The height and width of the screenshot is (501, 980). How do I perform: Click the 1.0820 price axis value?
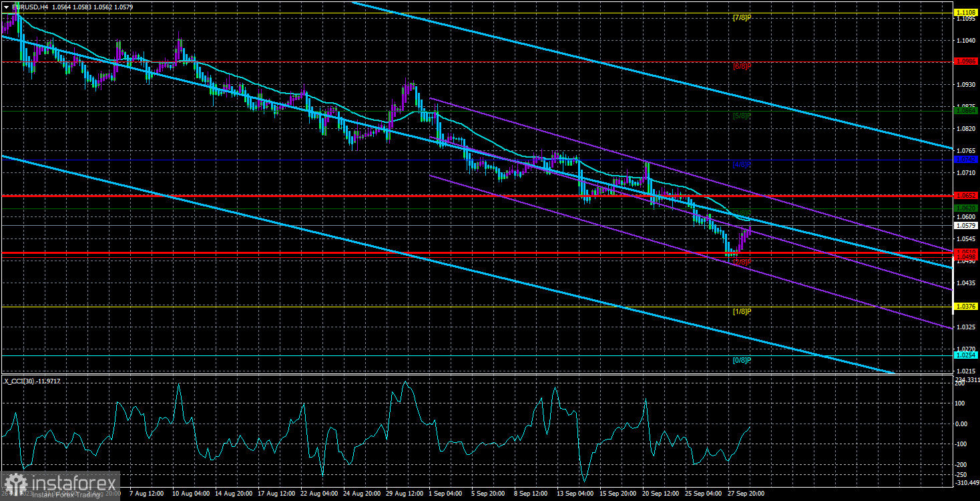pyautogui.click(x=966, y=129)
